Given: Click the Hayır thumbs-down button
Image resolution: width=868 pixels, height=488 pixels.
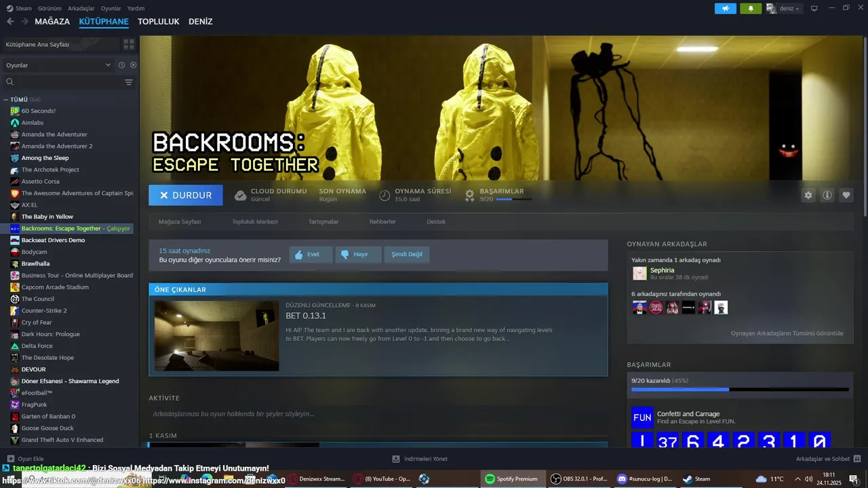Looking at the screenshot, I should (358, 254).
